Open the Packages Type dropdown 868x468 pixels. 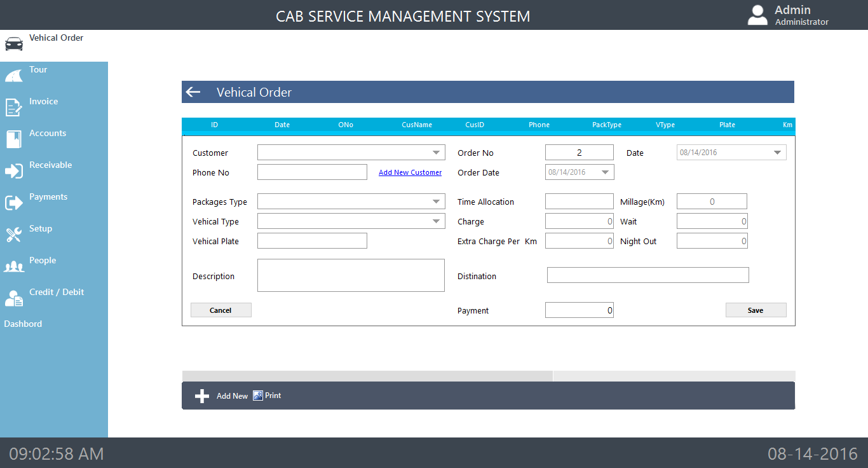click(437, 202)
